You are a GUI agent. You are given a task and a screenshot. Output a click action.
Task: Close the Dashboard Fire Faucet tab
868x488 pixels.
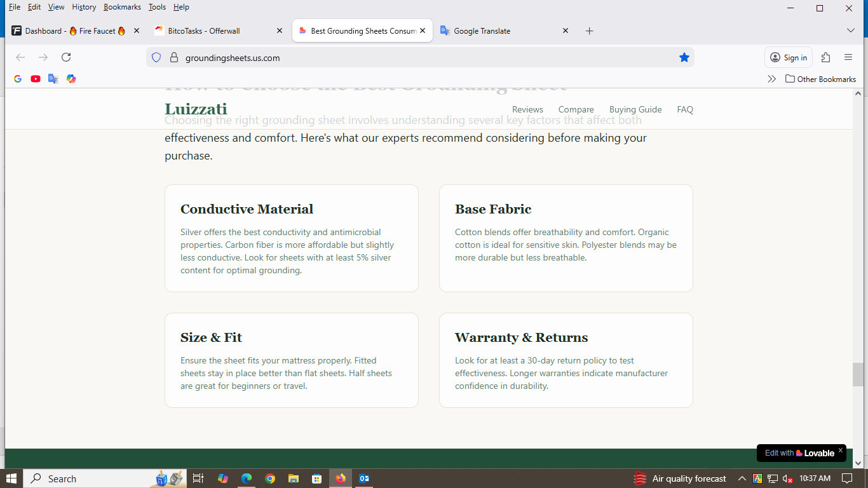[136, 30]
